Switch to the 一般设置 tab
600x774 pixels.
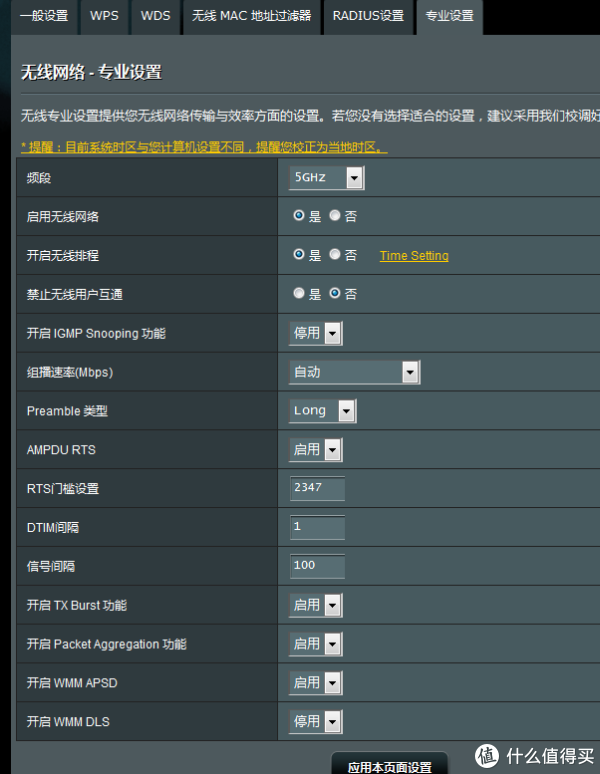coord(44,16)
